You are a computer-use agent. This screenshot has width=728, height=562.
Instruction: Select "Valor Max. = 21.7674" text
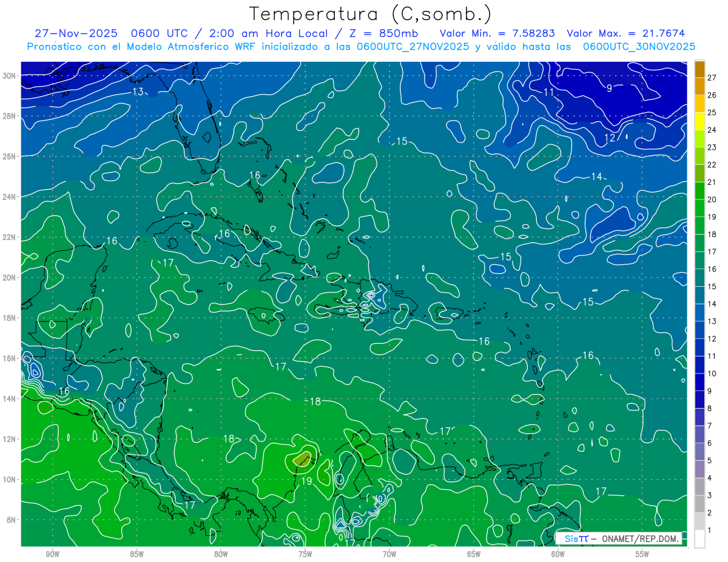coord(626,33)
